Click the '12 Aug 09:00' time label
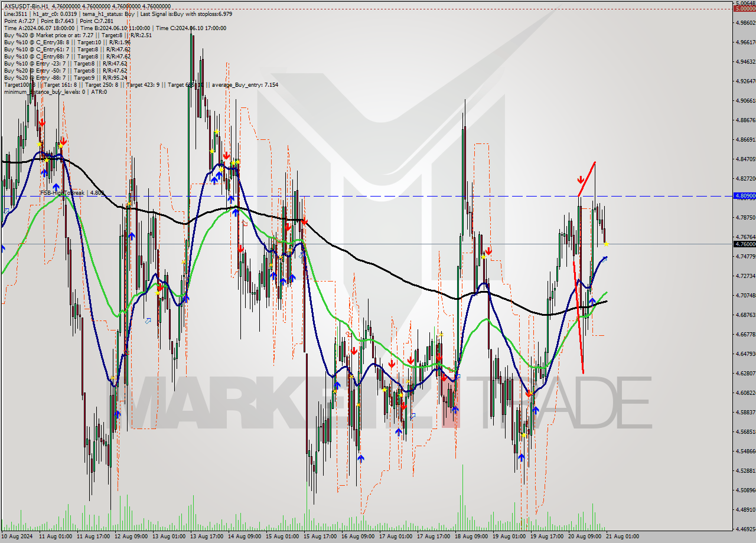Image resolution: width=756 pixels, height=543 pixels. coord(131,537)
